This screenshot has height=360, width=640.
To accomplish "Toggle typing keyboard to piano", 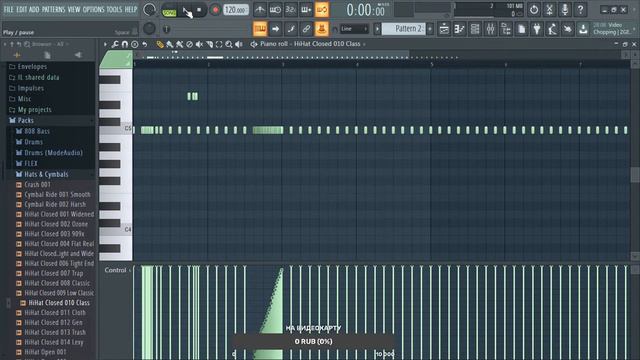I will [260, 29].
